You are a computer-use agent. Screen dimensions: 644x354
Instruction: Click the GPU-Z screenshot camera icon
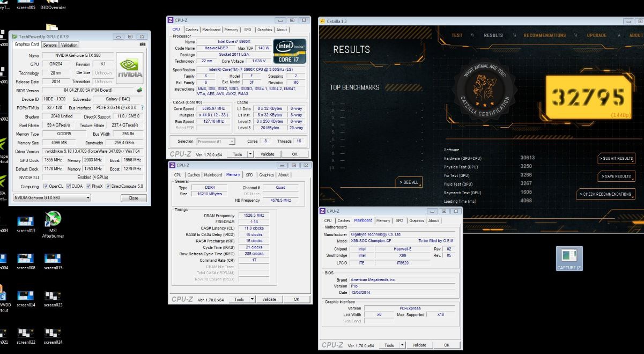[x=143, y=45]
